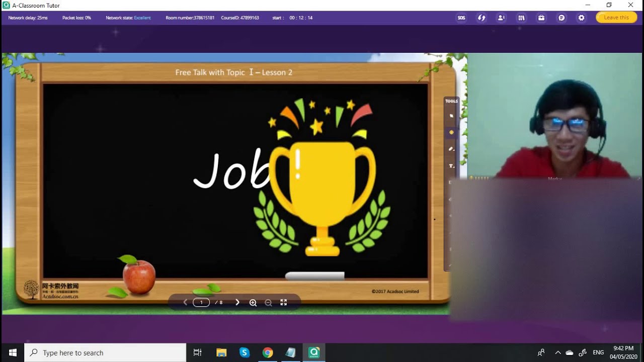Click the A-Classroom taskbar icon
644x362 pixels.
314,352
